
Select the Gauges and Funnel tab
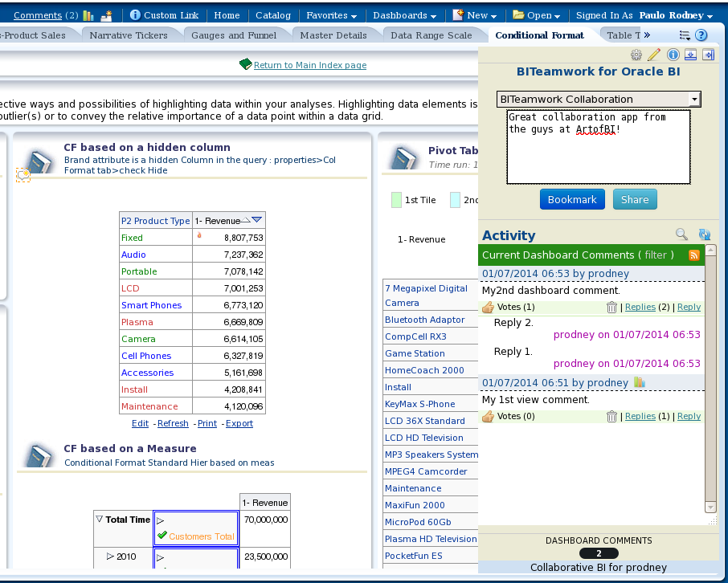[x=235, y=35]
